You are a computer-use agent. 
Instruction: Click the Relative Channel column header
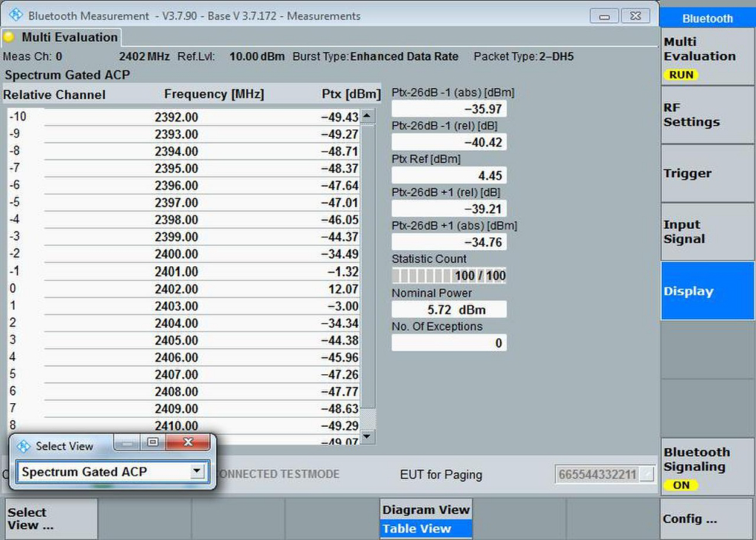point(54,95)
